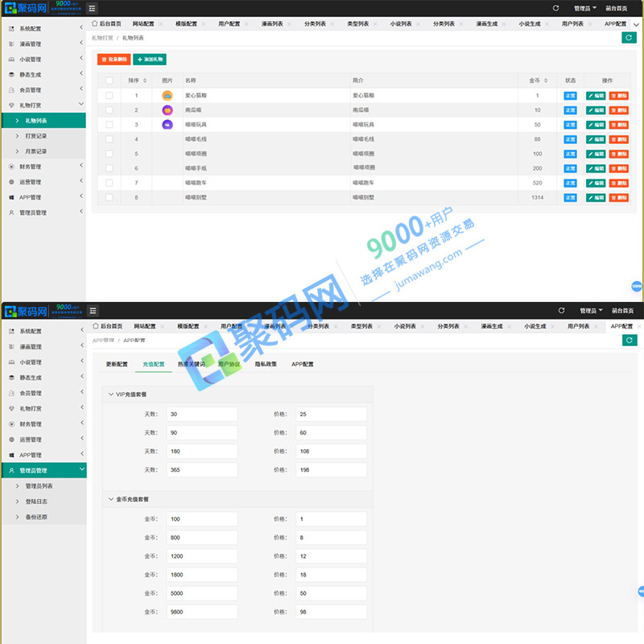644x644 pixels.
Task: Click 会员管理 user icon on APP config page
Action: tap(11, 393)
